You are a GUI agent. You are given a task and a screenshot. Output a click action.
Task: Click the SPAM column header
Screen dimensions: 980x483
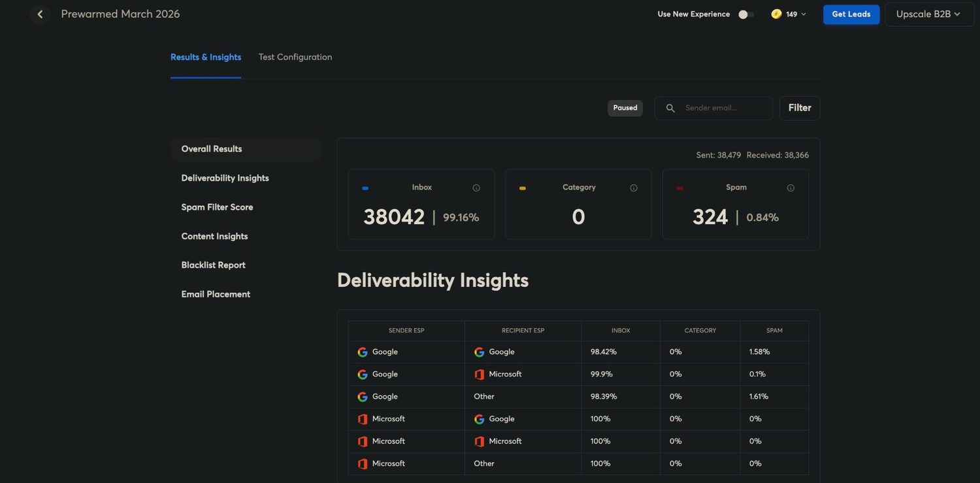774,331
